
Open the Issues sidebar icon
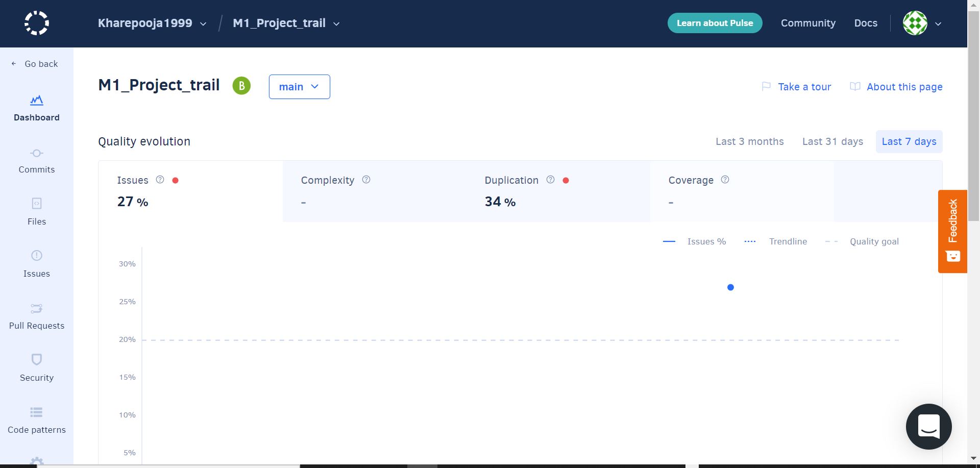pyautogui.click(x=37, y=256)
